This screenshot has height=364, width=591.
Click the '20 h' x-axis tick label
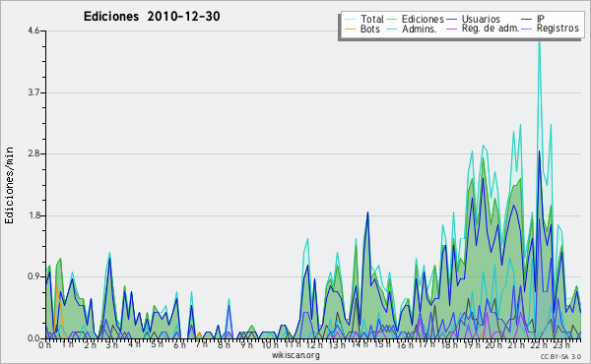[x=493, y=345]
